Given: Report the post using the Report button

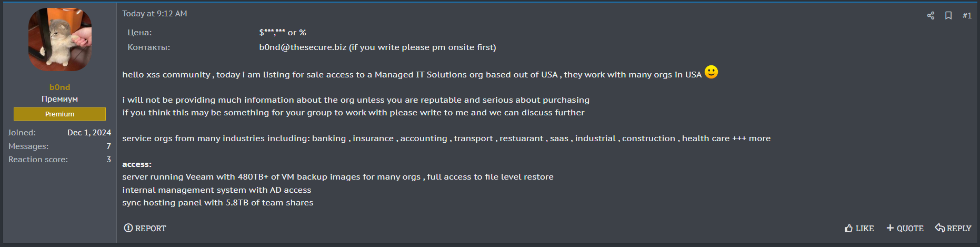Looking at the screenshot, I should (145, 228).
